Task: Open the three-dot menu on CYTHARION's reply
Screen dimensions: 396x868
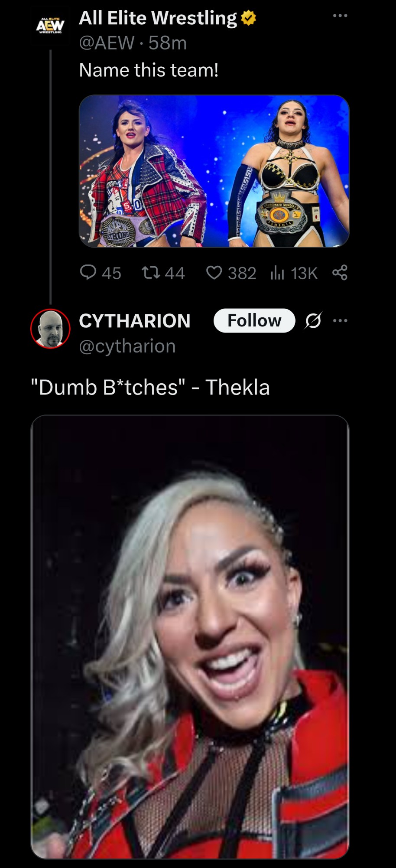Action: click(x=340, y=321)
